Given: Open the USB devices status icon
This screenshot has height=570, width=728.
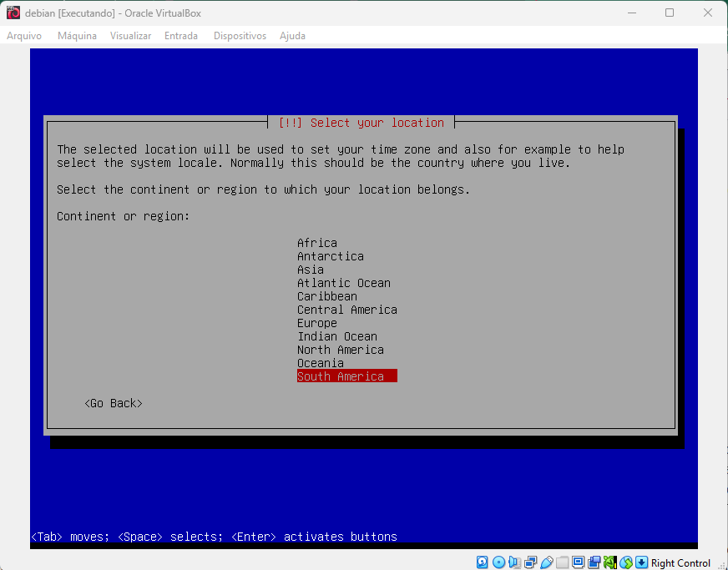Looking at the screenshot, I should 547,562.
